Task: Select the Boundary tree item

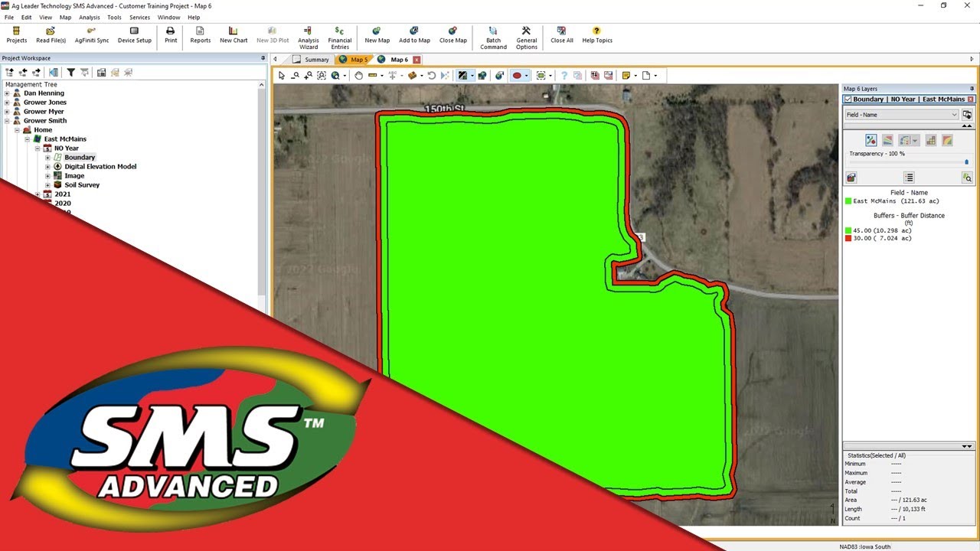Action: click(x=80, y=158)
